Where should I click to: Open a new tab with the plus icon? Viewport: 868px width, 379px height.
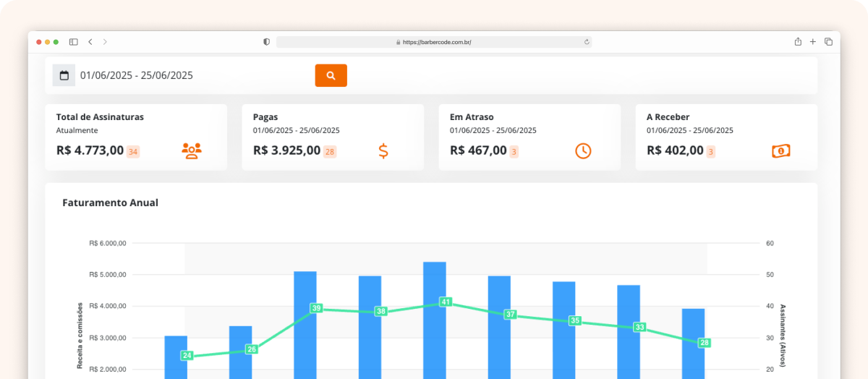813,42
